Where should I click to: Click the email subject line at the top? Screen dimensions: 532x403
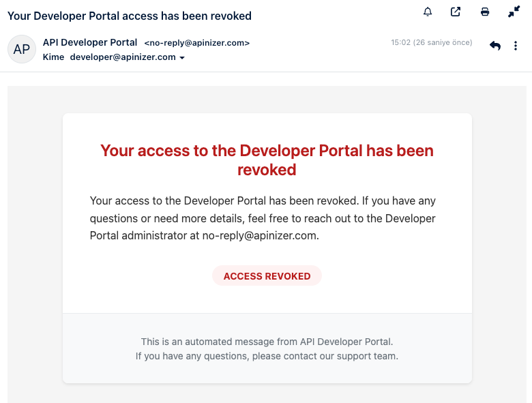(130, 16)
